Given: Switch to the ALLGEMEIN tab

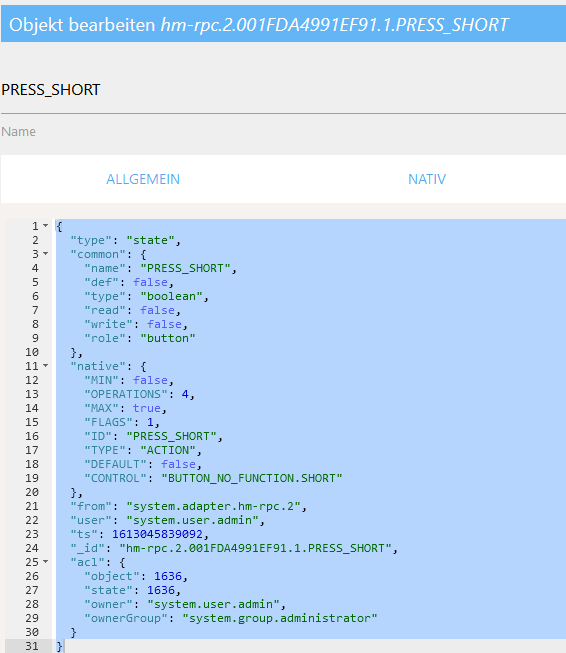Looking at the screenshot, I should tap(143, 179).
